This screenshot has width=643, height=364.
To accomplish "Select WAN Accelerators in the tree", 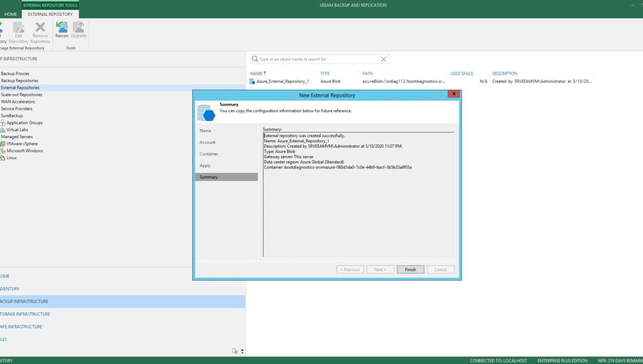I will [x=18, y=102].
